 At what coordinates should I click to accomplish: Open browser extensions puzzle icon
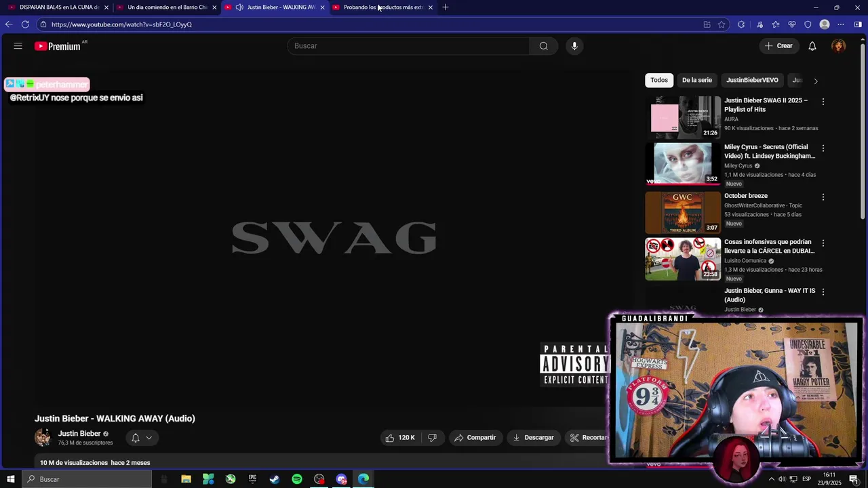741,24
